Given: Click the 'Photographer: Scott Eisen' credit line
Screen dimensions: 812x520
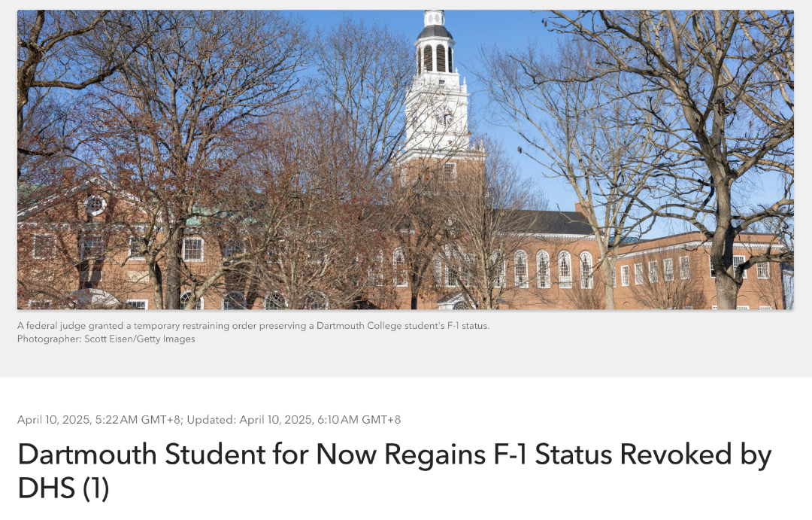Looking at the screenshot, I should pos(75,339).
